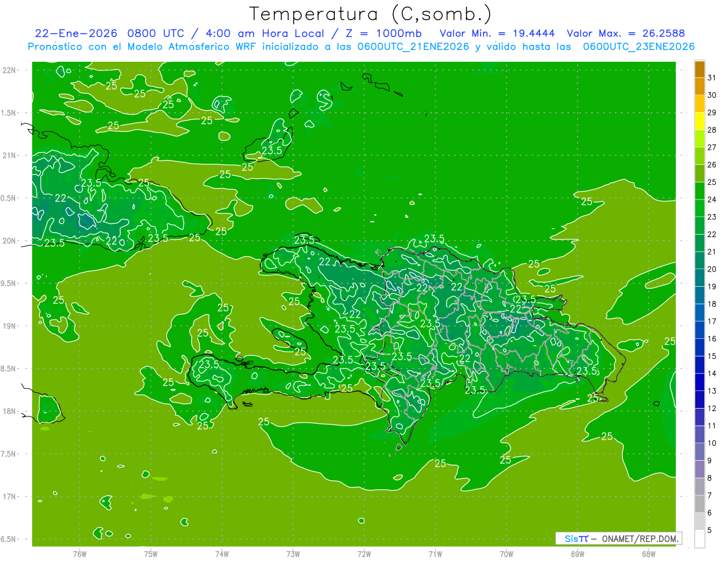Click the legend scale label '10'

(x=712, y=443)
